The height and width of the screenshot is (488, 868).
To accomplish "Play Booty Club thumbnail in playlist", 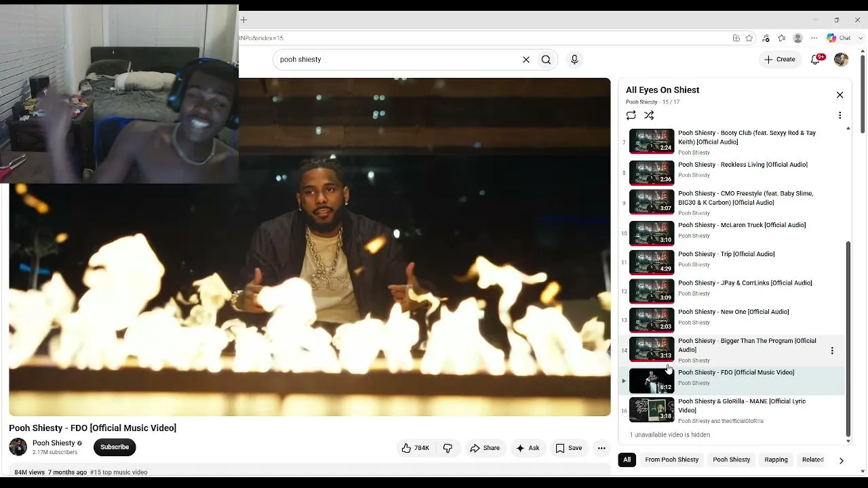I will pyautogui.click(x=652, y=142).
